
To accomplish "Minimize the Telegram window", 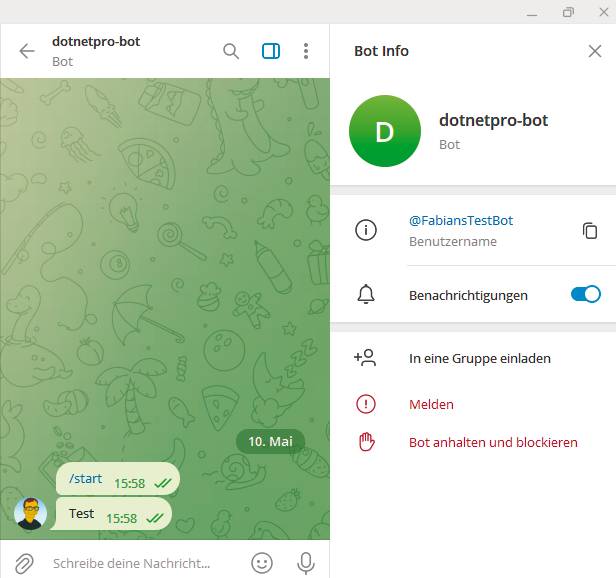I will click(x=532, y=13).
